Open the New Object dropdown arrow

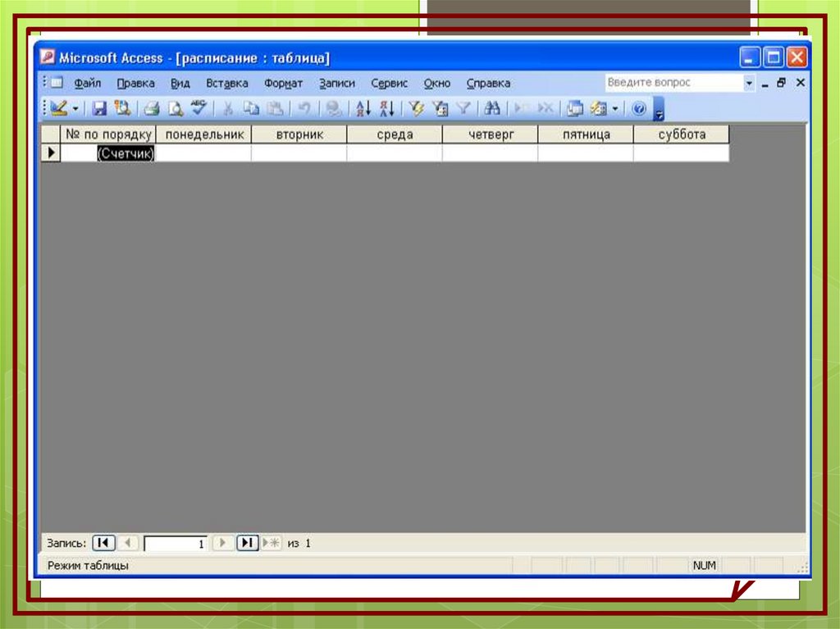[615, 109]
